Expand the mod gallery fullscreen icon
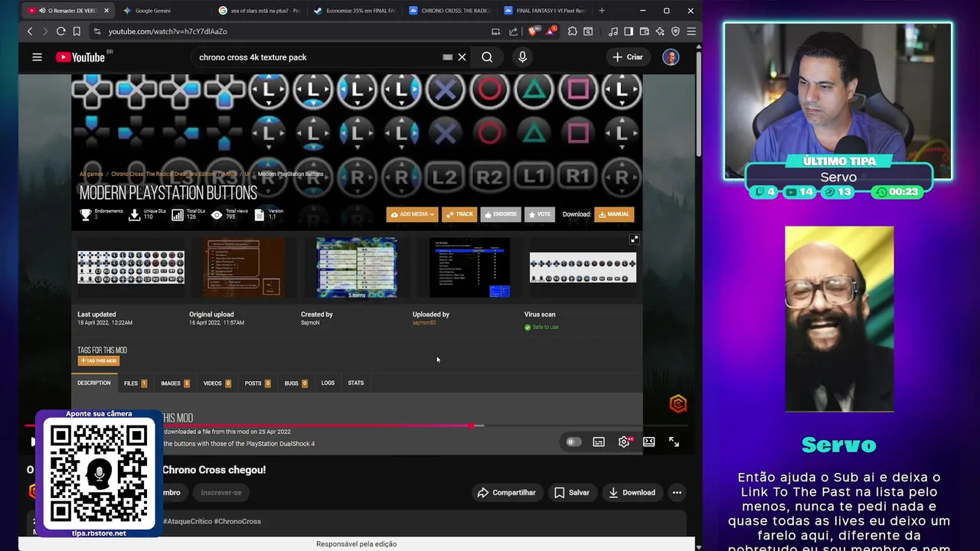 click(x=634, y=240)
